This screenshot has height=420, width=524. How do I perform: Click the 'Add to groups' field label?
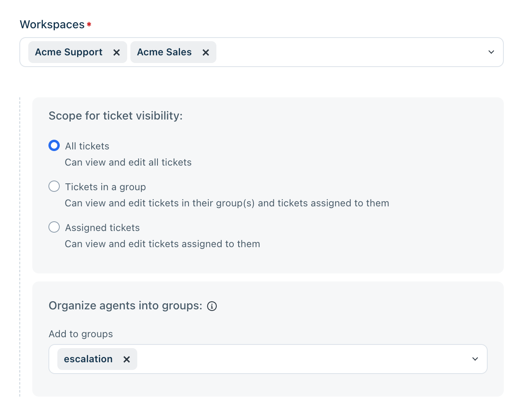[x=81, y=334]
